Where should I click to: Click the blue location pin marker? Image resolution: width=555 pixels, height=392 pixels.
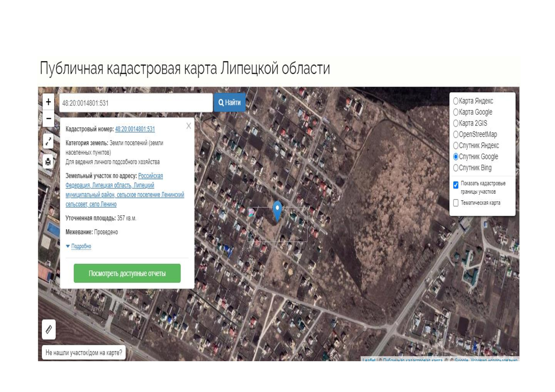[277, 211]
